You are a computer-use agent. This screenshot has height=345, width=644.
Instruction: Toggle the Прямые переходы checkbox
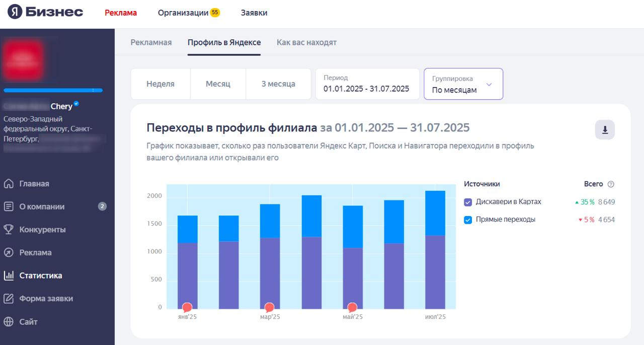468,220
